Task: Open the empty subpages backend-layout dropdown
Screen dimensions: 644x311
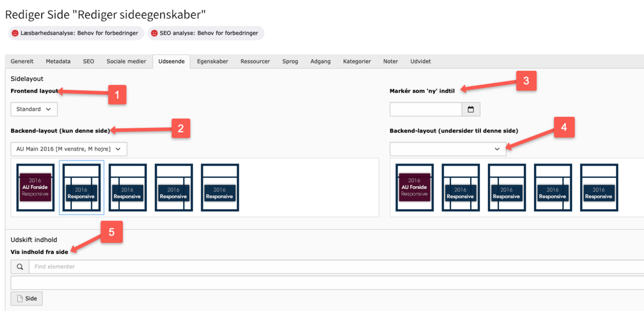Action: pos(448,149)
